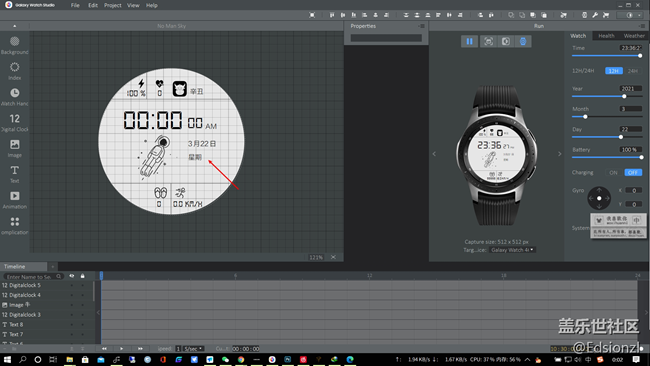Add a Digital Clock component
The image size is (650, 366).
[x=15, y=122]
